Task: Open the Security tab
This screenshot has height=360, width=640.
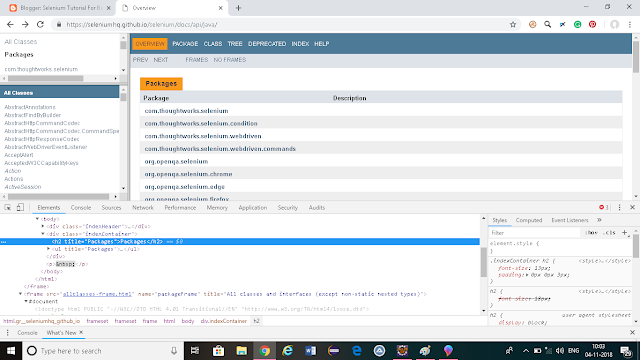Action: coord(288,208)
